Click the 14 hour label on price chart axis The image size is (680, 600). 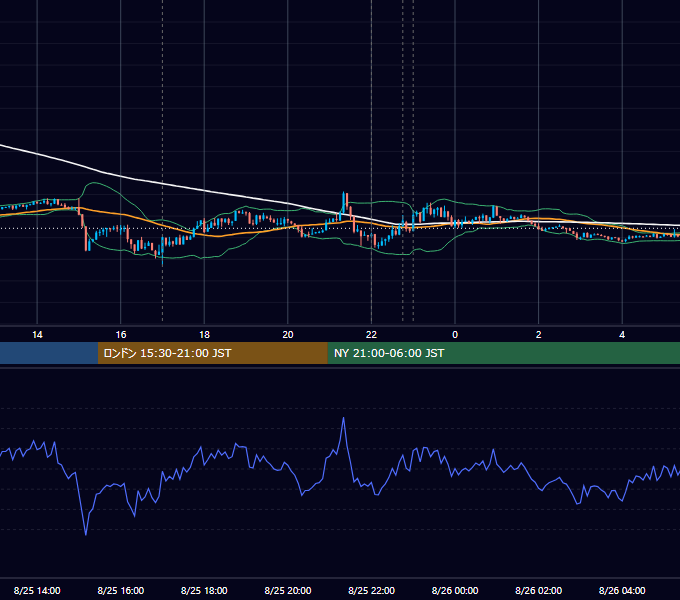[37, 335]
